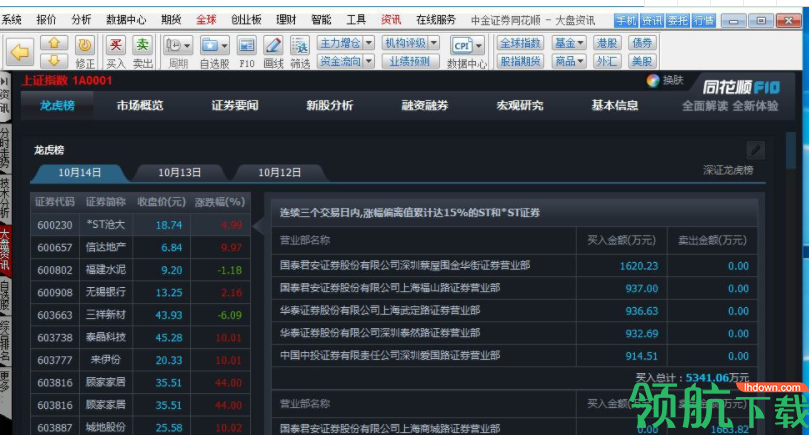This screenshot has height=435, width=809.
Task: Select the 大盘资讯 left sidebar tab
Action: pos(5,251)
